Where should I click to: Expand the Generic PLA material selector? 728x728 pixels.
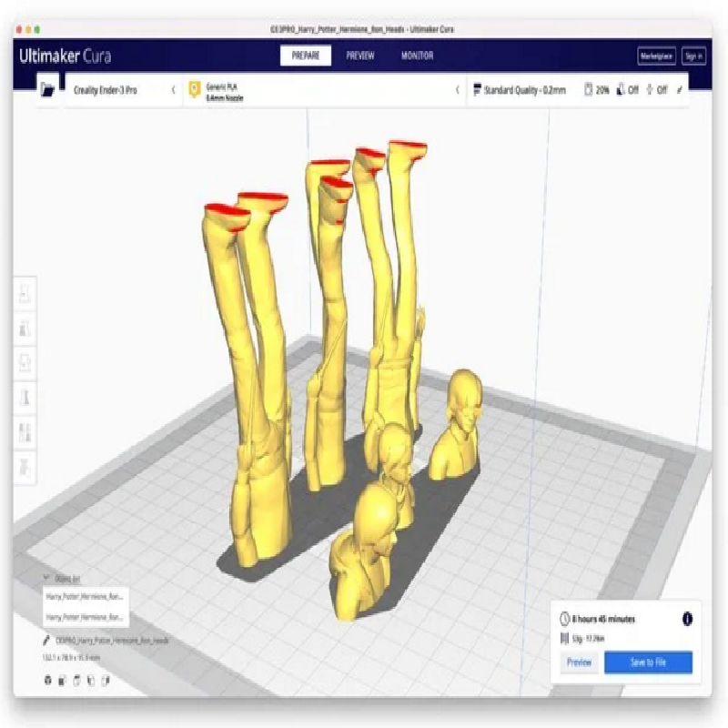325,90
